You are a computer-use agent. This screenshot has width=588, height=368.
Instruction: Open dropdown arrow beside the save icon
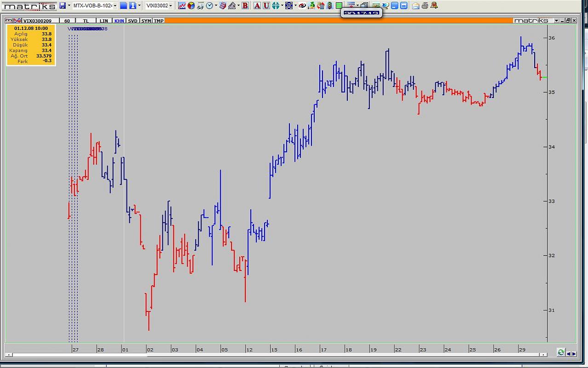pyautogui.click(x=69, y=6)
